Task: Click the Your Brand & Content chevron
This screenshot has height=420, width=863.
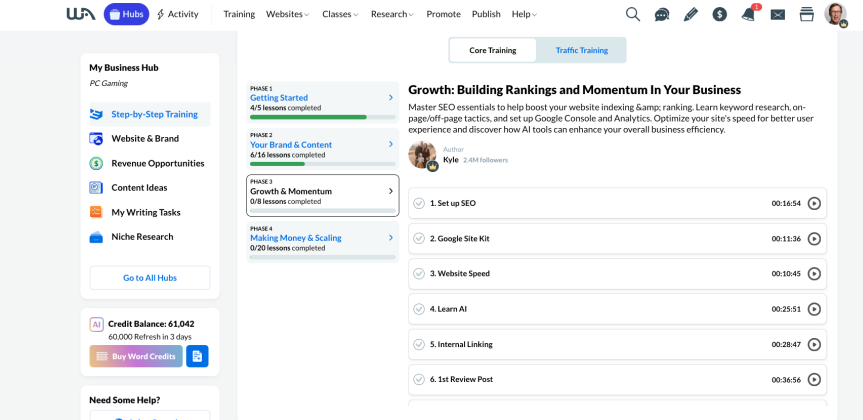Action: (x=391, y=144)
